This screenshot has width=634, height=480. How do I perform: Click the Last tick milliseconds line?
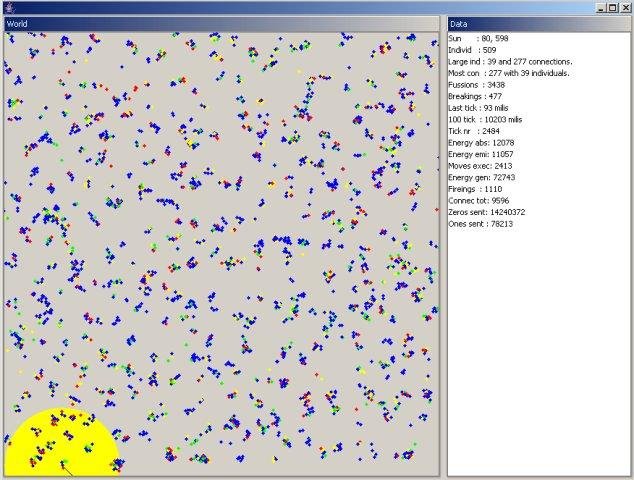(x=478, y=108)
